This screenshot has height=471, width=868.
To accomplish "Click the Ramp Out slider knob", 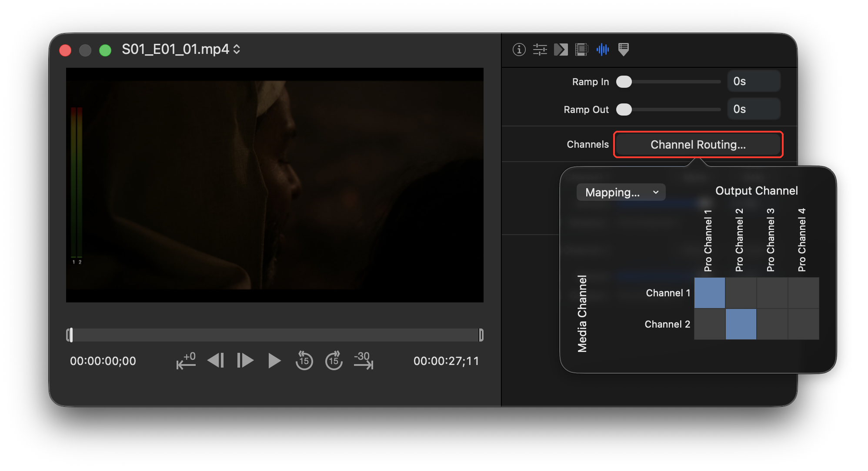I will click(624, 109).
